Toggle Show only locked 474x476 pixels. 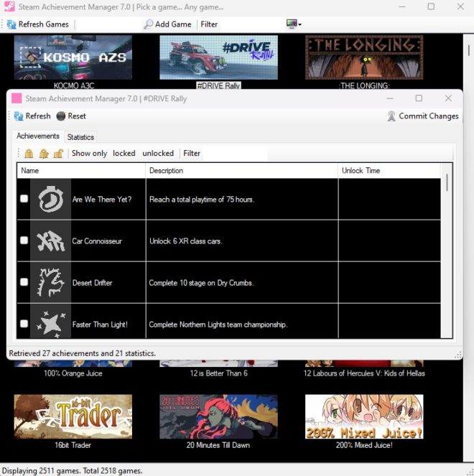[124, 154]
